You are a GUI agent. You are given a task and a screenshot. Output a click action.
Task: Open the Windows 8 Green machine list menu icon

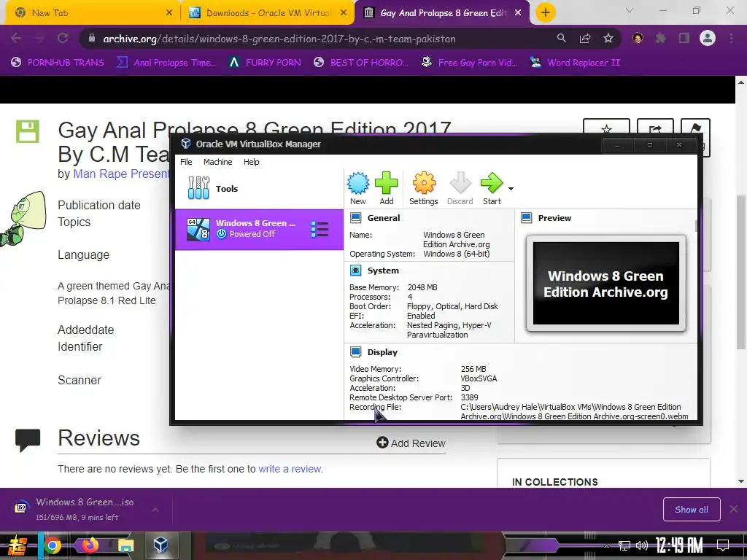point(320,229)
